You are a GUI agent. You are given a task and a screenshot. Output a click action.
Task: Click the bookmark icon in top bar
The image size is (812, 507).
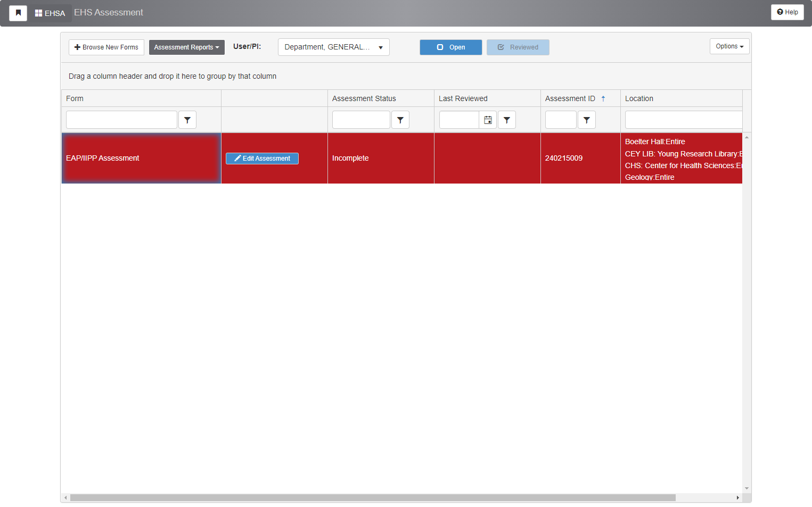coord(18,13)
